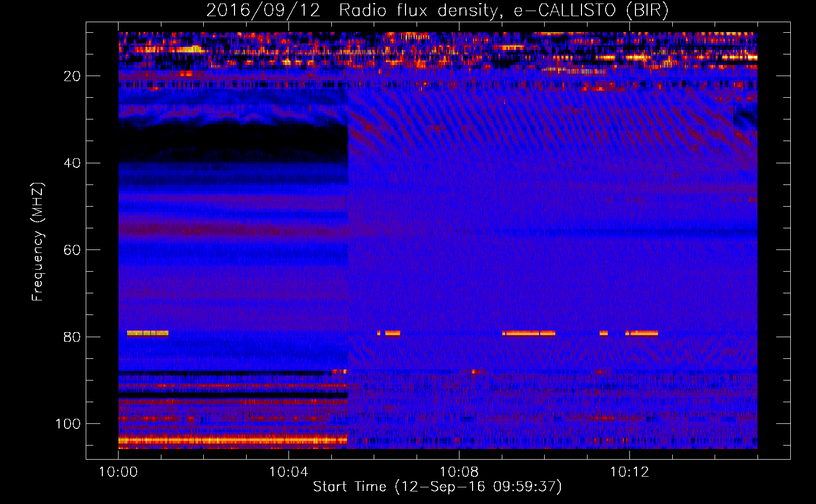This screenshot has height=504, width=816.
Task: Click the yellow-green burst at 80 MHz near 10:00
Action: (147, 333)
